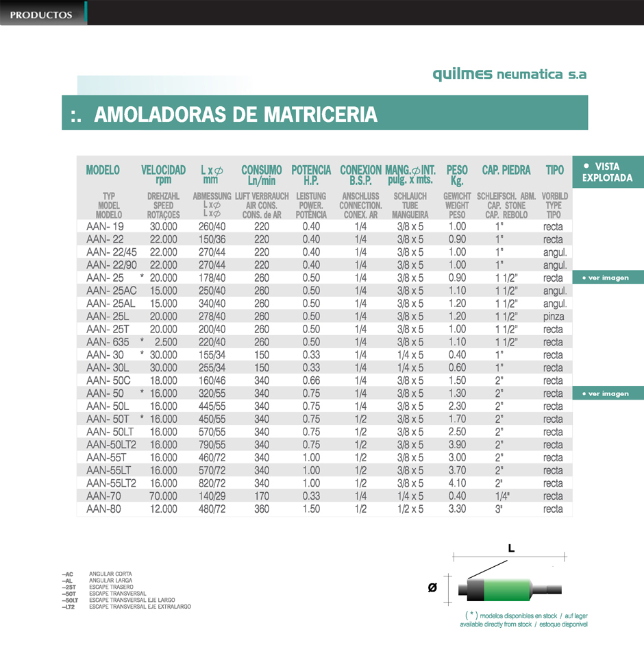Screen dimensions: 644x658
Task: Select the AAN-19 model name
Action: pyautogui.click(x=105, y=226)
